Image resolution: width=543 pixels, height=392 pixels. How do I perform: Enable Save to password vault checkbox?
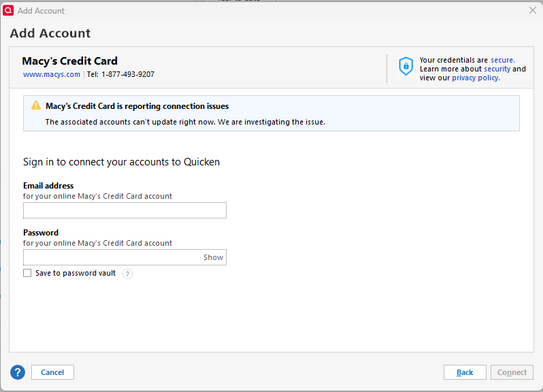tap(27, 273)
